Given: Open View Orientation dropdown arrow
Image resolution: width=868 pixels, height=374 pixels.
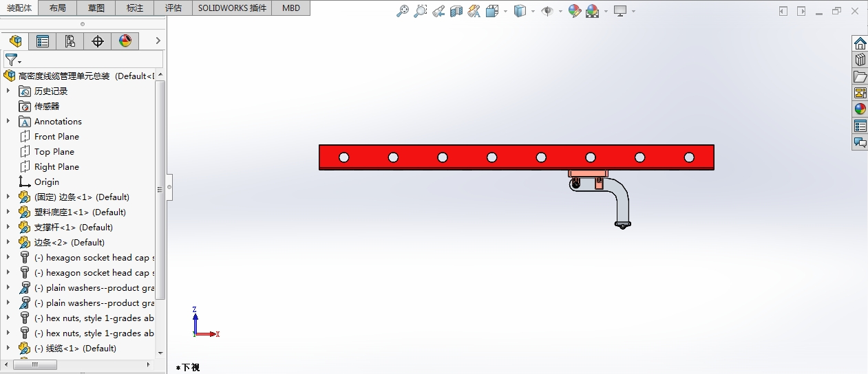Looking at the screenshot, I should (505, 11).
